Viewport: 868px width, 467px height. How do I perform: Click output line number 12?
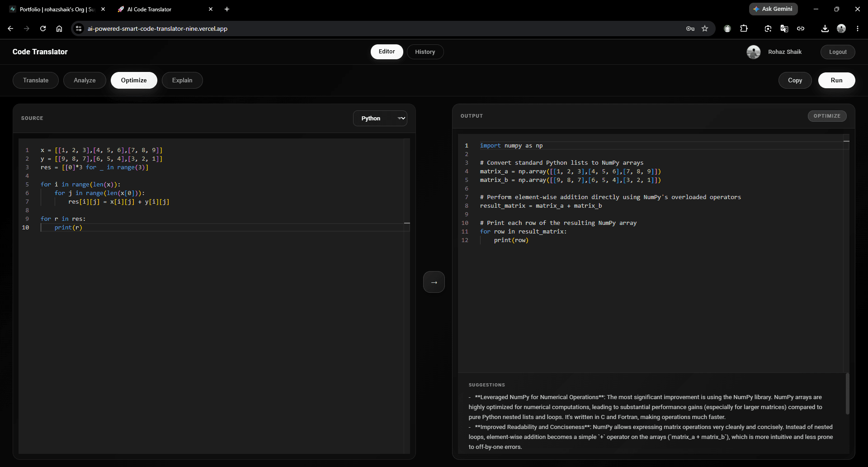[465, 240]
